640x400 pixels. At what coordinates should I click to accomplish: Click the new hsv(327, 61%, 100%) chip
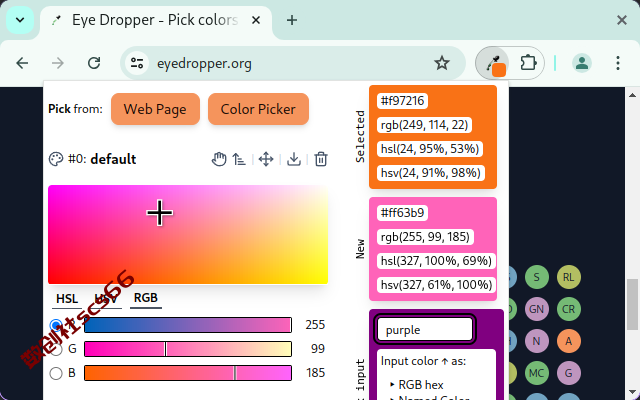[x=436, y=285]
